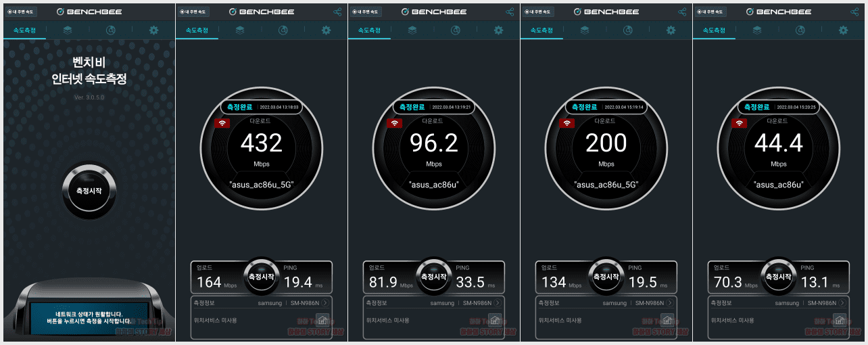Select the 속도측정 tab on the 96.2 Mbps screen
This screenshot has height=345, width=868.
coord(370,30)
